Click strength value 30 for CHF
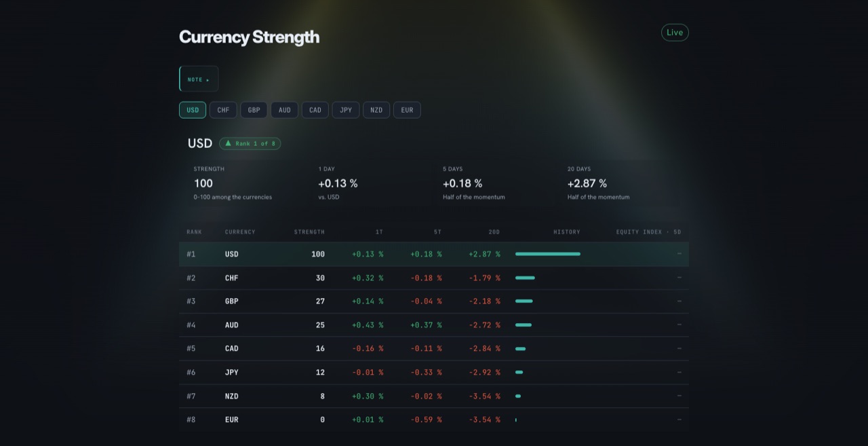Image resolution: width=868 pixels, height=446 pixels. point(320,278)
